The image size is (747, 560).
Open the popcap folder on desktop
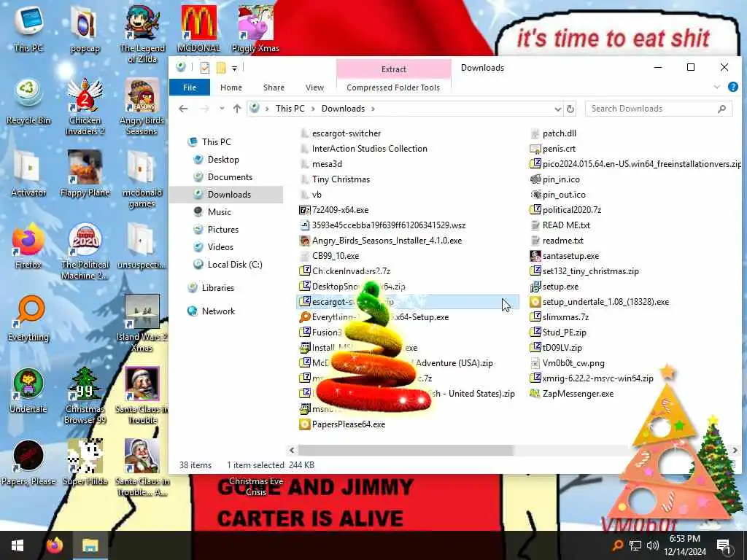click(85, 28)
